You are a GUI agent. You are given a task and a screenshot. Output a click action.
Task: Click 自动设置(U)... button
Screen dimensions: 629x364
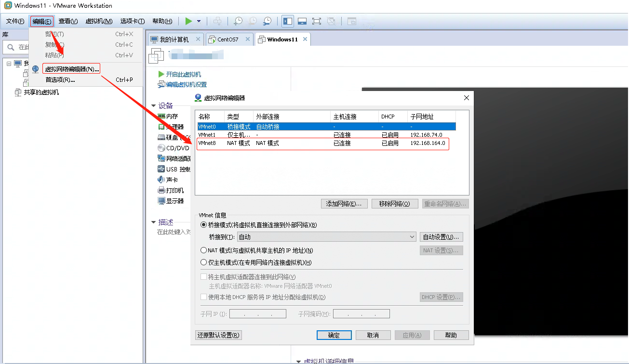click(x=442, y=237)
